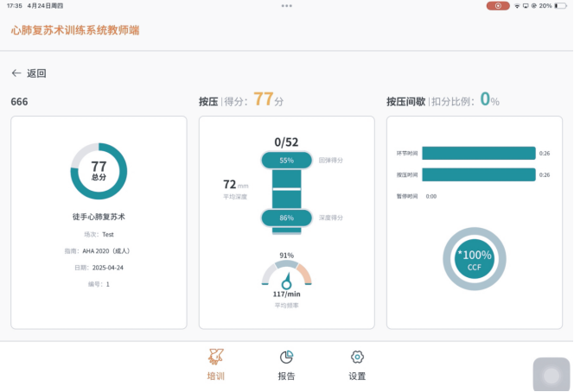Image resolution: width=574 pixels, height=392 pixels.
Task: Open the 报告 report pie chart icon
Action: (x=287, y=357)
